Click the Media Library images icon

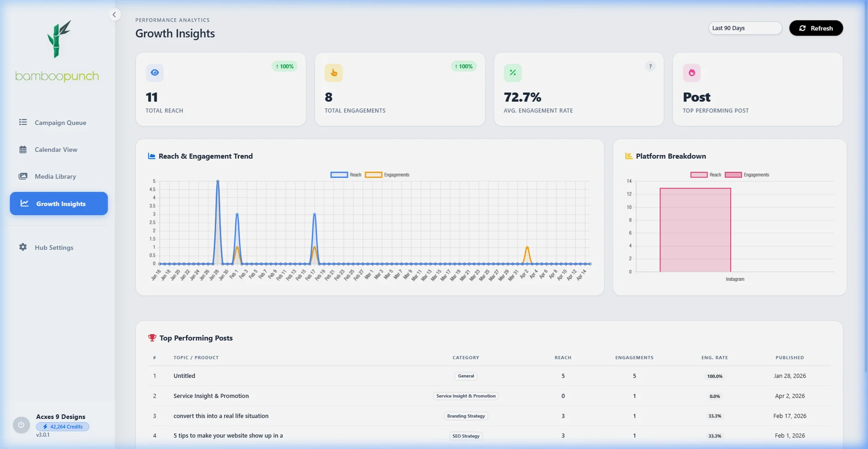pos(23,176)
